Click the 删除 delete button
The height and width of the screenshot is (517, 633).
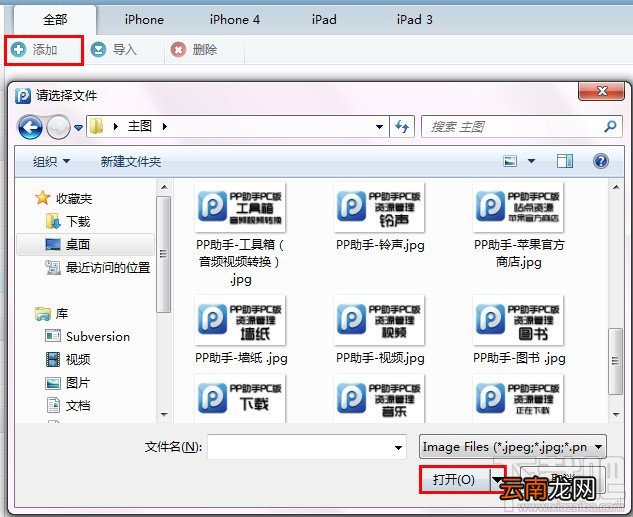click(x=194, y=50)
